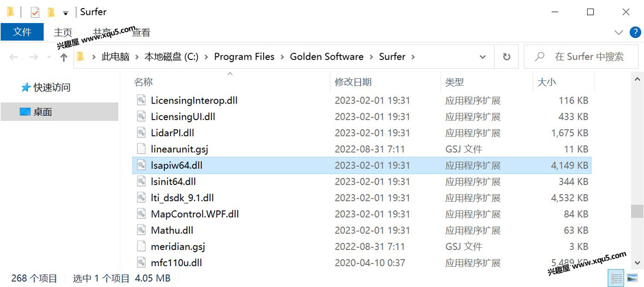The height and width of the screenshot is (287, 644).
Task: Select 快速访问 in navigation pane
Action: (52, 87)
